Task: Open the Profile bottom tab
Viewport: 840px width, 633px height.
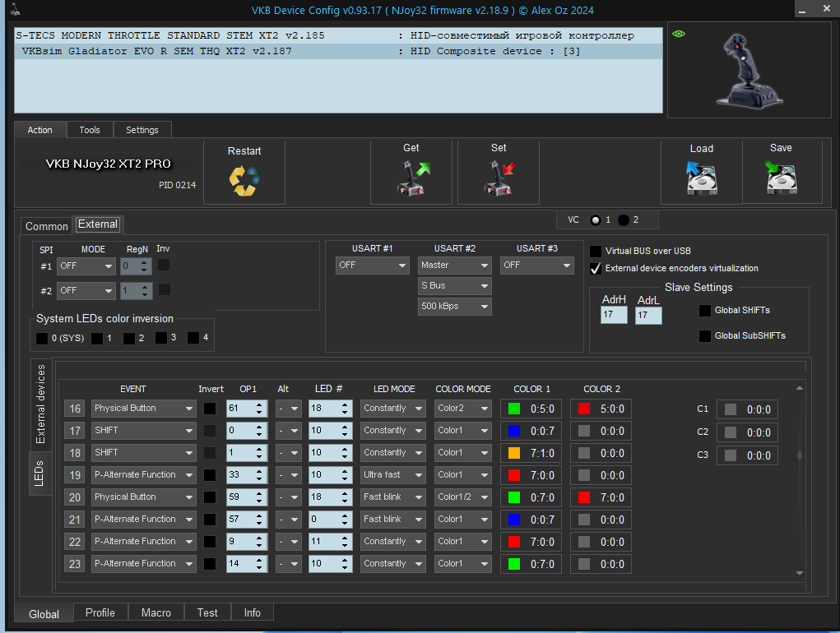Action: click(100, 612)
